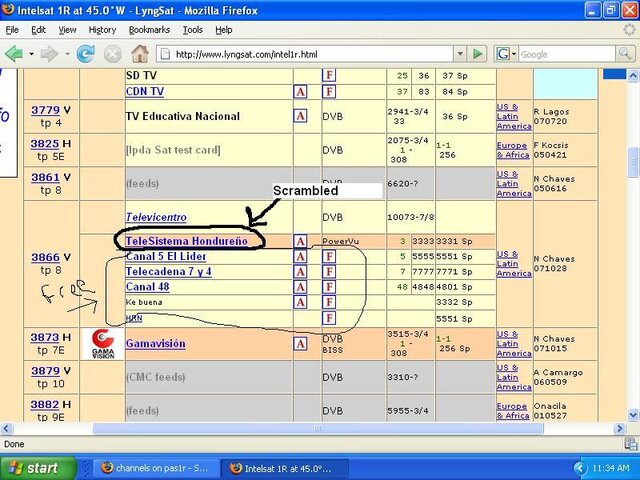
Task: Click the F icon in CDN TV row
Action: tap(329, 91)
